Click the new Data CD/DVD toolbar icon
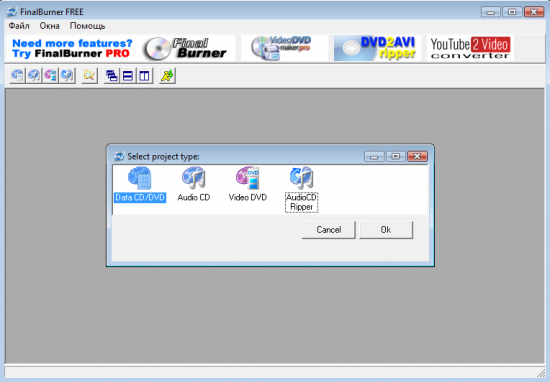Viewport: 550px width, 382px height. point(17,76)
